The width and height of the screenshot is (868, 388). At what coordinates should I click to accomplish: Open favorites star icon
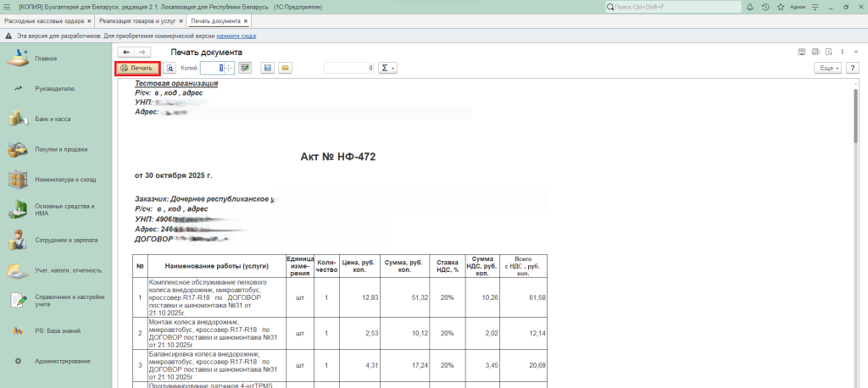point(780,7)
